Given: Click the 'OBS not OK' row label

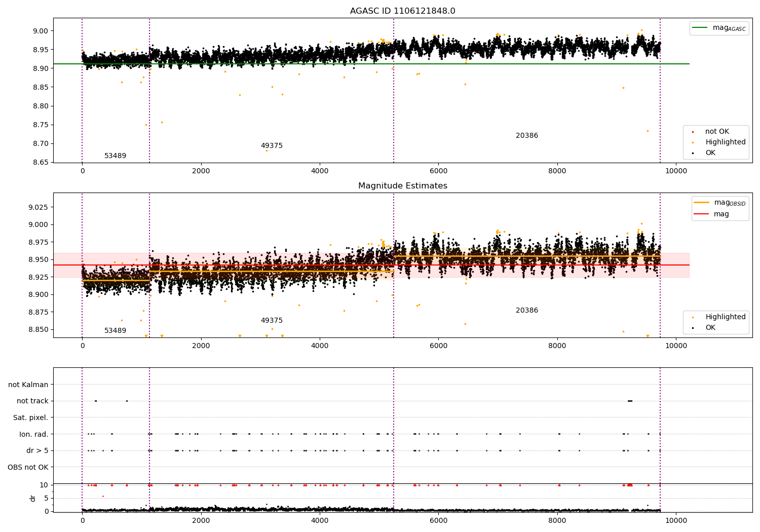Looking at the screenshot, I should pyautogui.click(x=28, y=467).
